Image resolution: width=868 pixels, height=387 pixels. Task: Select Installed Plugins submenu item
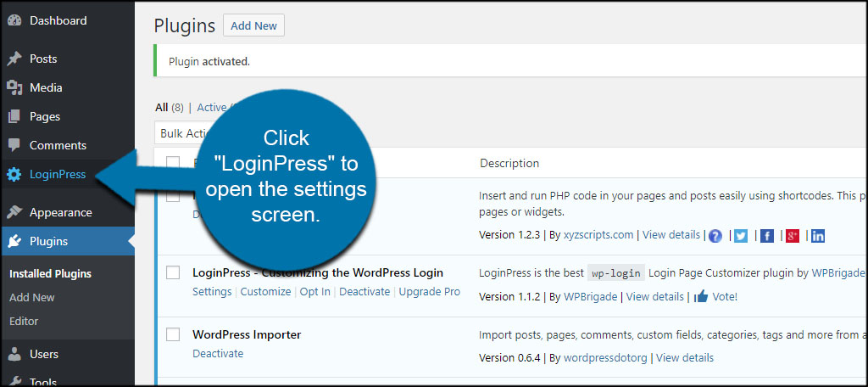(x=50, y=274)
